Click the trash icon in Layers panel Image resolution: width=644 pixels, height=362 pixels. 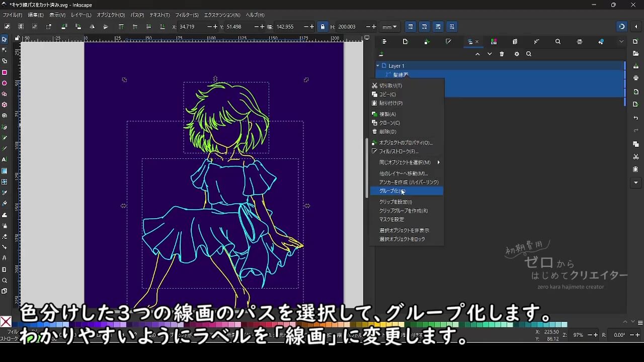(502, 54)
